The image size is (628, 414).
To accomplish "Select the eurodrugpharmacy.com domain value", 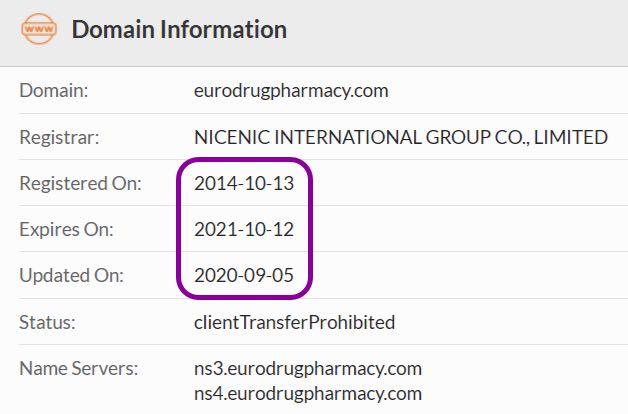I will point(291,91).
